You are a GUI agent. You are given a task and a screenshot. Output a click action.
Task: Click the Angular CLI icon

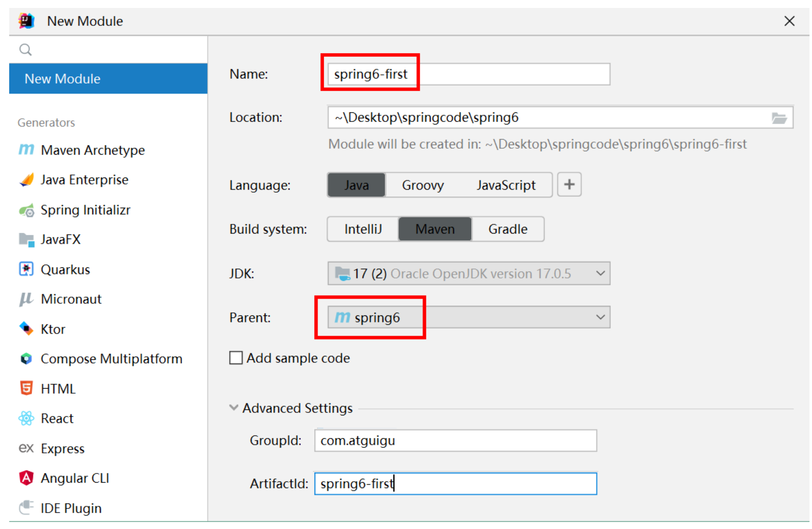(26, 478)
